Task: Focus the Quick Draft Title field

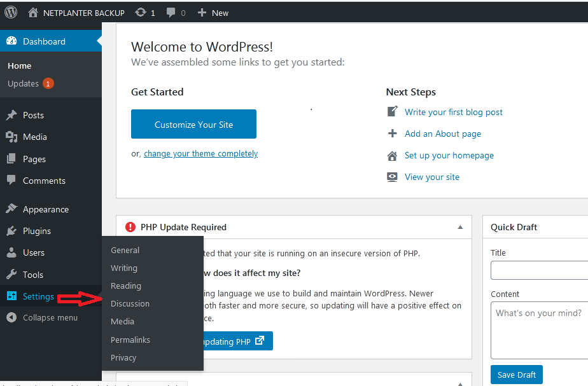Action: (539, 270)
